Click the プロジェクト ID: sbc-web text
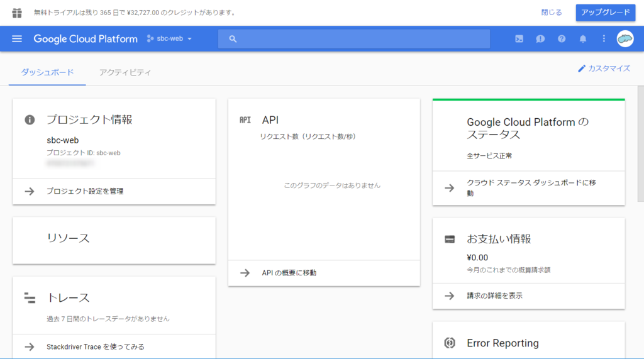This screenshot has width=644, height=359. pyautogui.click(x=84, y=153)
